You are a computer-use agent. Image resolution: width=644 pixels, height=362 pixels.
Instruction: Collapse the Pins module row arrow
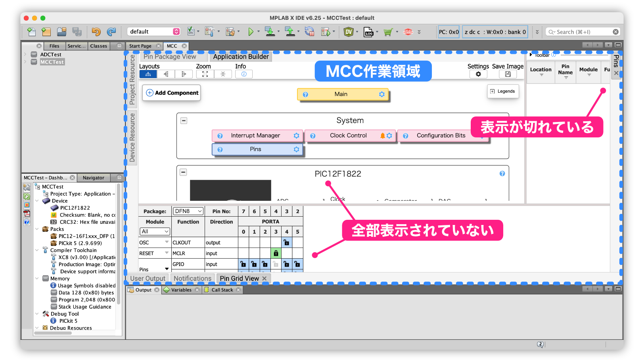pos(167,269)
